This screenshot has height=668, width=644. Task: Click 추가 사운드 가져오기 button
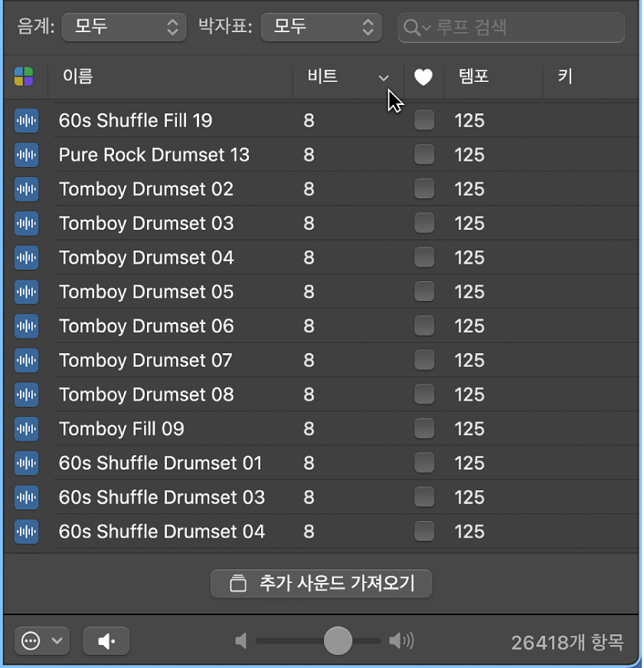(x=321, y=584)
